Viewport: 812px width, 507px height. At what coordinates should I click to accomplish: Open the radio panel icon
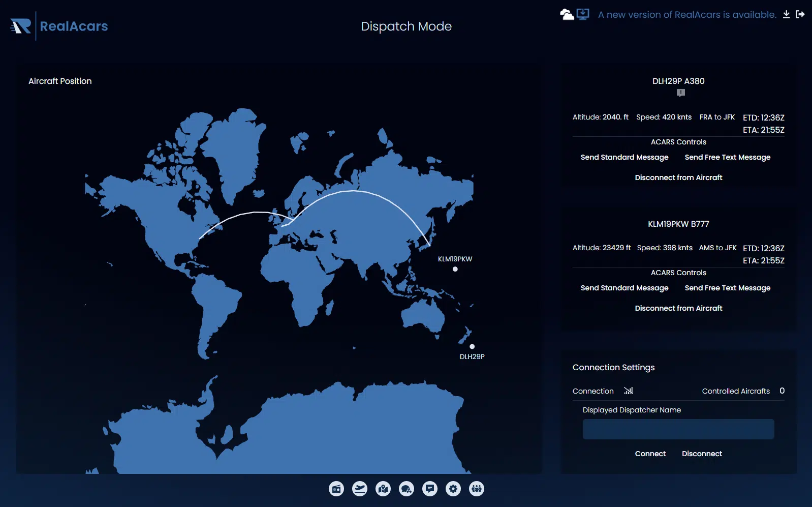point(336,489)
